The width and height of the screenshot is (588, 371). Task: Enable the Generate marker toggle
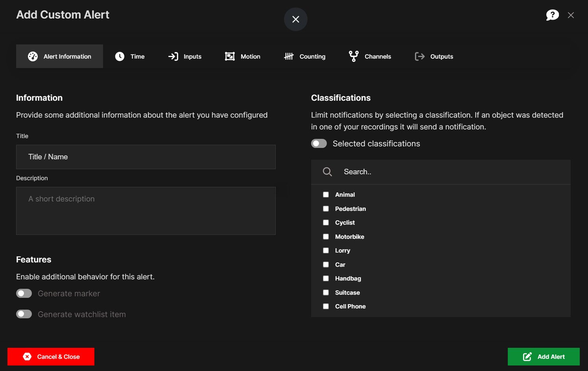[x=24, y=293]
